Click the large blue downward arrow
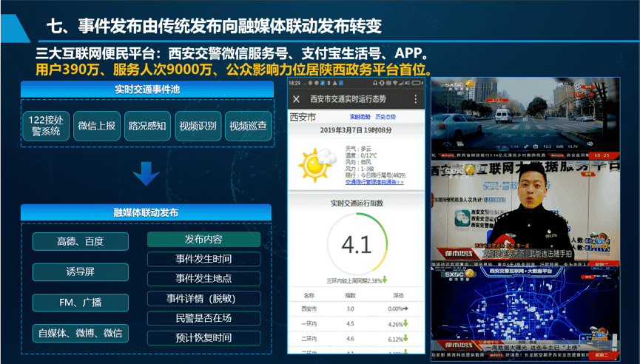 pos(146,175)
